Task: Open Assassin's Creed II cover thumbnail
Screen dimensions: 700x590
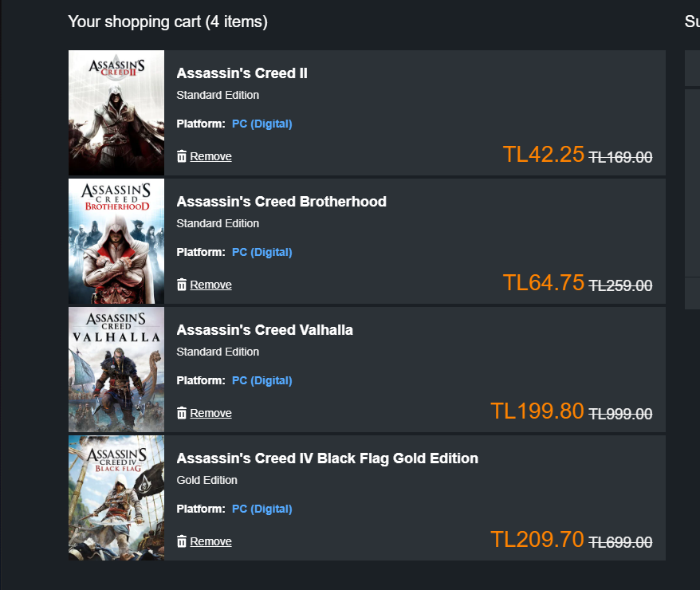Action: tap(116, 112)
